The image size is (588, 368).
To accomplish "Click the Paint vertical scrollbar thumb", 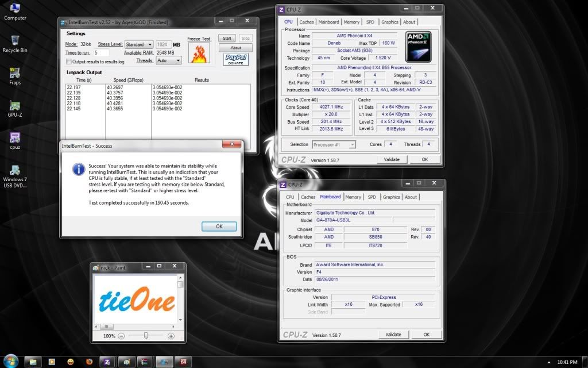I will (180, 284).
